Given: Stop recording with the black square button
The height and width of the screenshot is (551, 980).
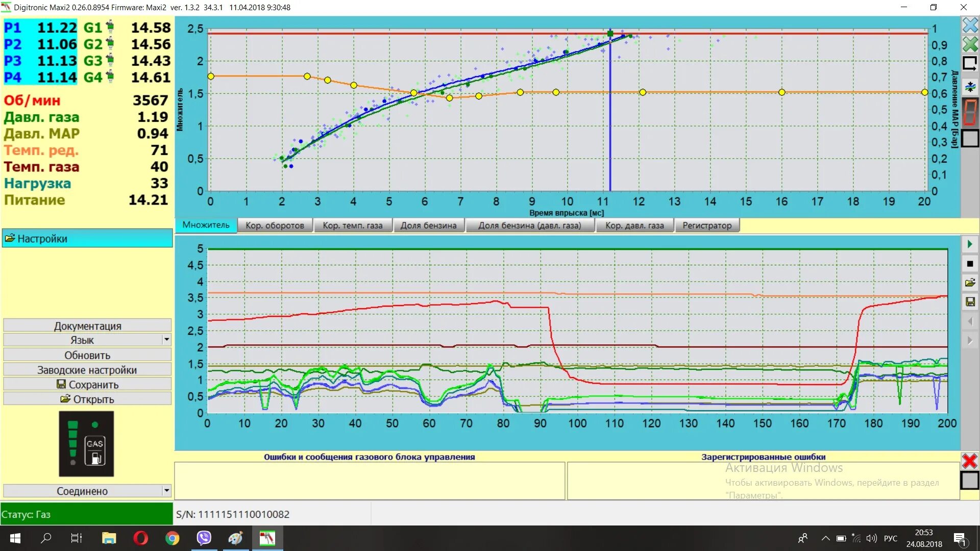Looking at the screenshot, I should pyautogui.click(x=970, y=264).
